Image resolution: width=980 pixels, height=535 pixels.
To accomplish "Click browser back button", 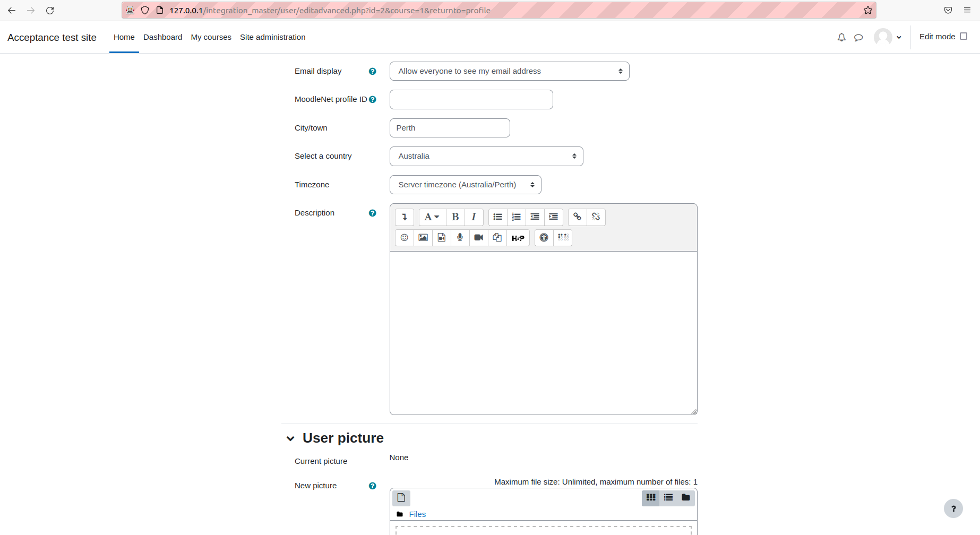I will tap(12, 10).
